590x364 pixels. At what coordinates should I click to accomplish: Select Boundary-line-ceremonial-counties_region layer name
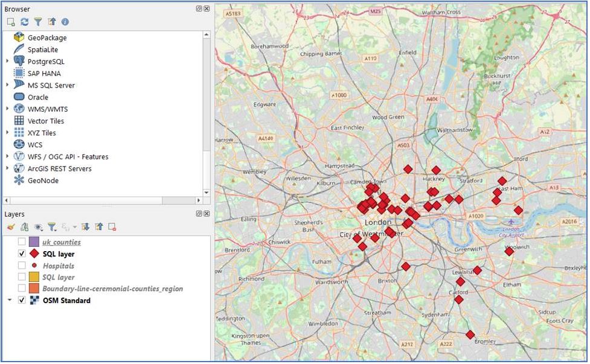112,289
